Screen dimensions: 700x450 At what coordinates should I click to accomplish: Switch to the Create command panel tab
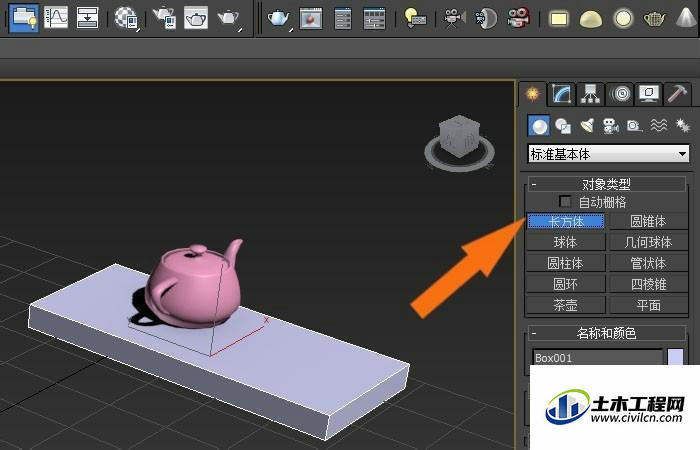pyautogui.click(x=533, y=94)
